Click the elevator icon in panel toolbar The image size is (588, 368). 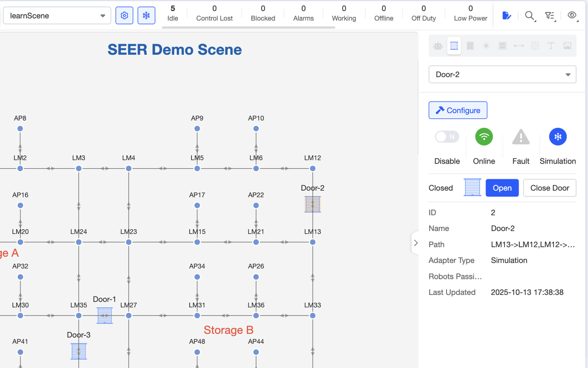[x=470, y=46]
